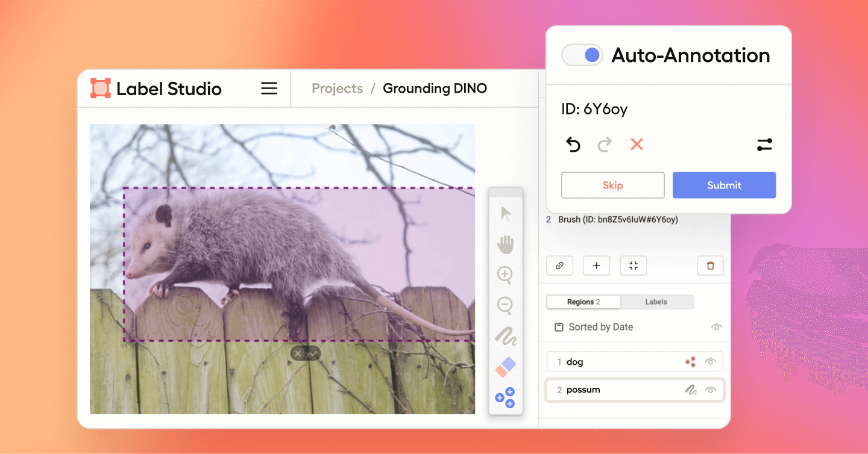Hide the dog region
This screenshot has width=868, height=454.
tap(711, 361)
